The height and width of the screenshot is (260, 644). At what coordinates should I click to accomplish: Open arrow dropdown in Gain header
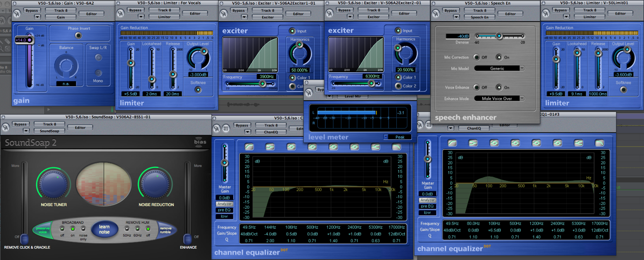click(37, 17)
